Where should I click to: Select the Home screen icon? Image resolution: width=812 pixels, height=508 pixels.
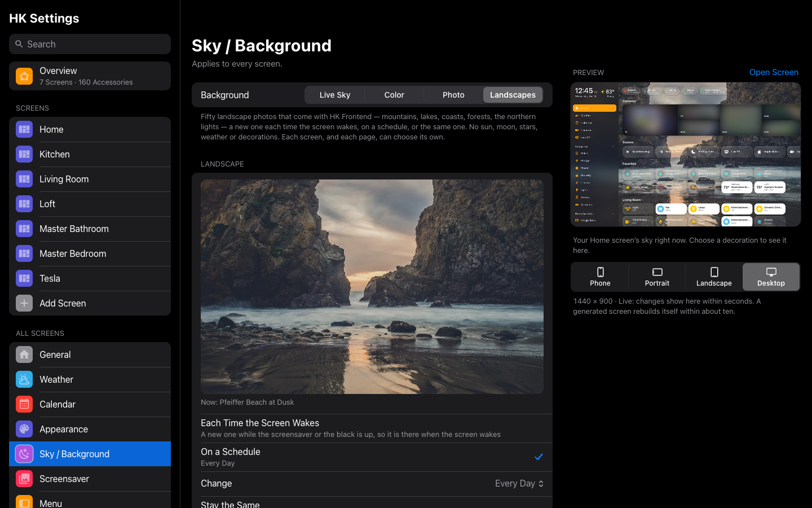click(x=24, y=129)
